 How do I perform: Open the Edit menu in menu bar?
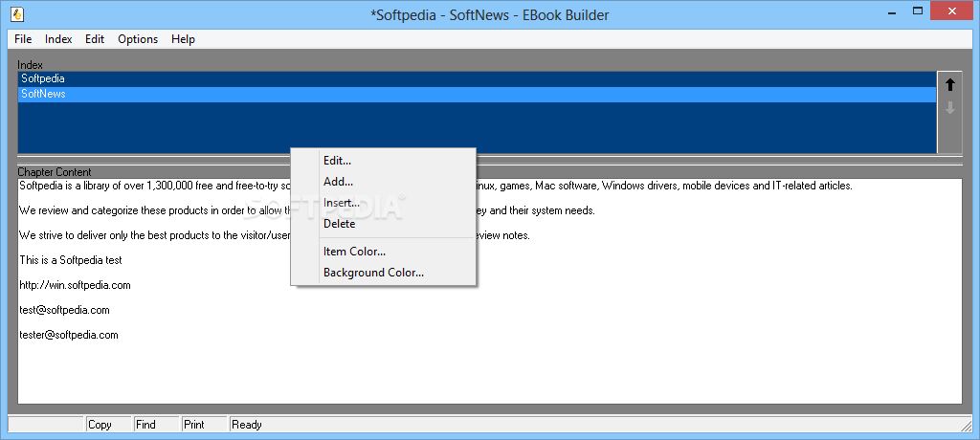(95, 39)
